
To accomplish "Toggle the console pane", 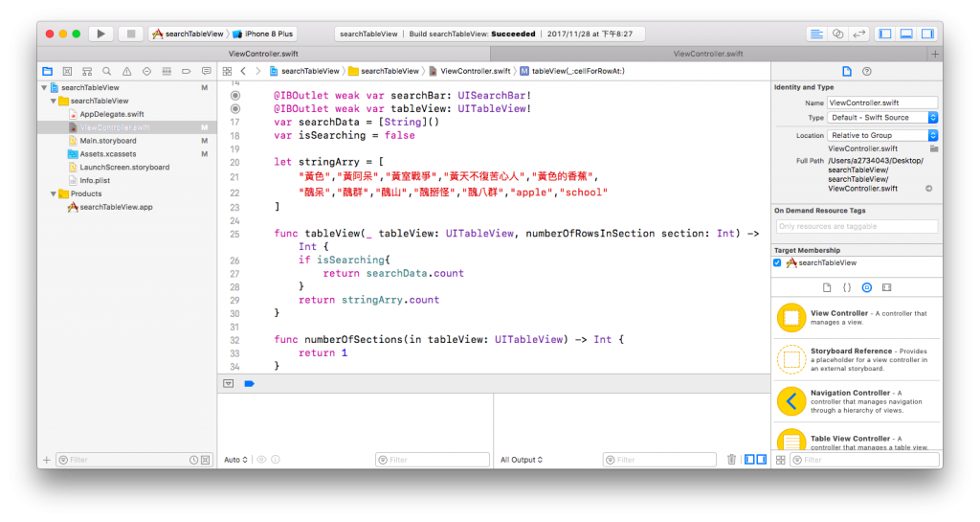I will (761, 460).
